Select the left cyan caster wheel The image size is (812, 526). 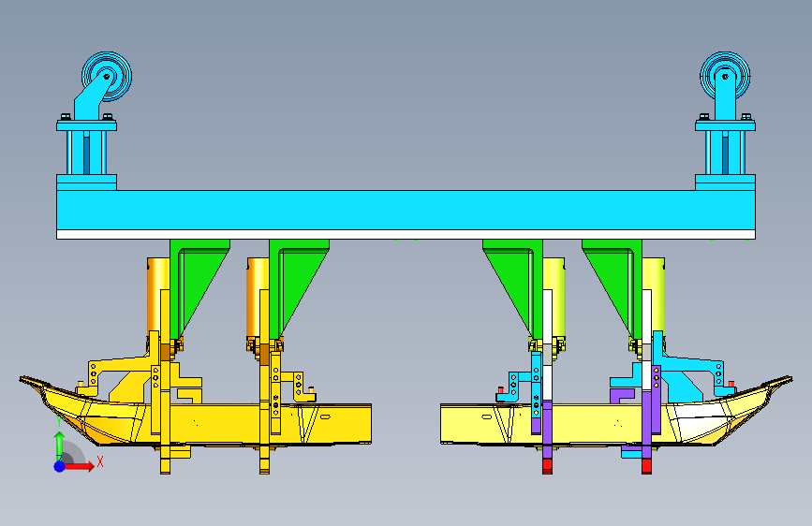pyautogui.click(x=107, y=76)
